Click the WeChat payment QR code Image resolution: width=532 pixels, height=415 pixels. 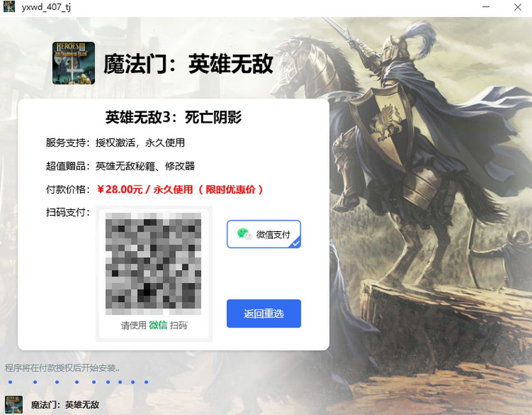coord(153,263)
